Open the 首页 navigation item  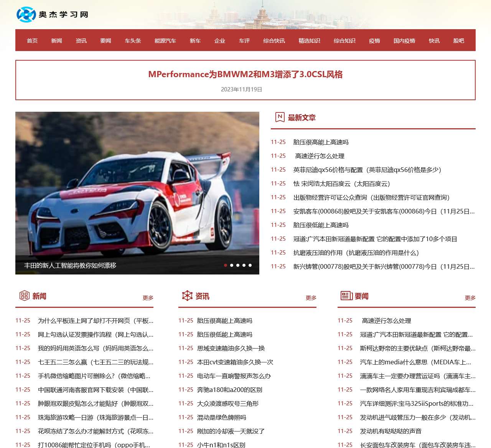(x=32, y=41)
